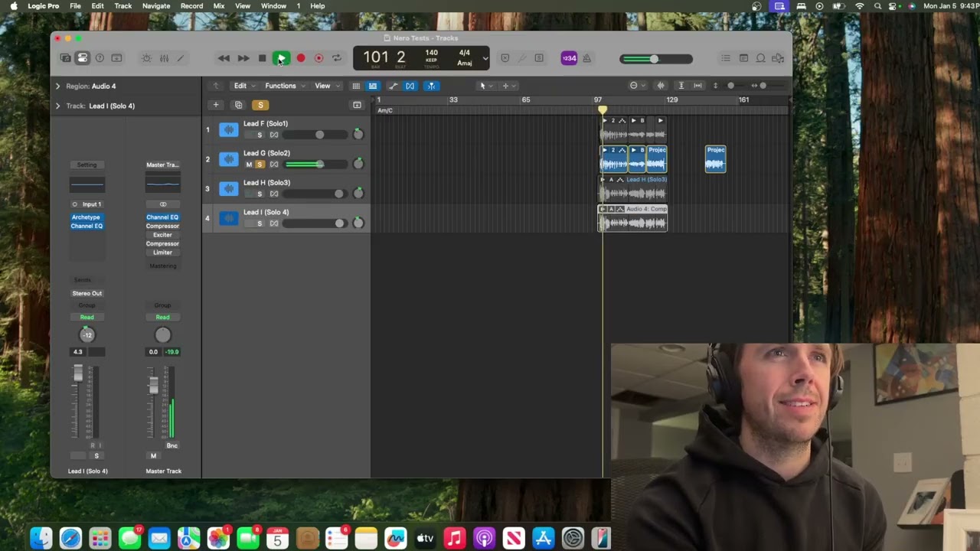Screen dimensions: 980x551
Task: Stop playback with the Stop button
Action: click(x=262, y=58)
